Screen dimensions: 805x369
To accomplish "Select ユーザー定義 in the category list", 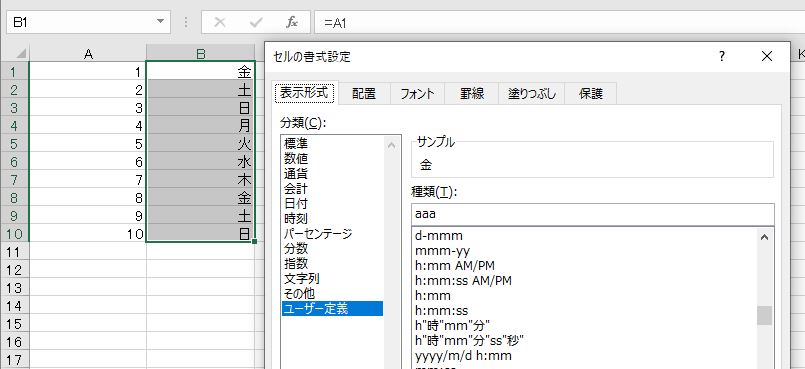I will (x=332, y=308).
